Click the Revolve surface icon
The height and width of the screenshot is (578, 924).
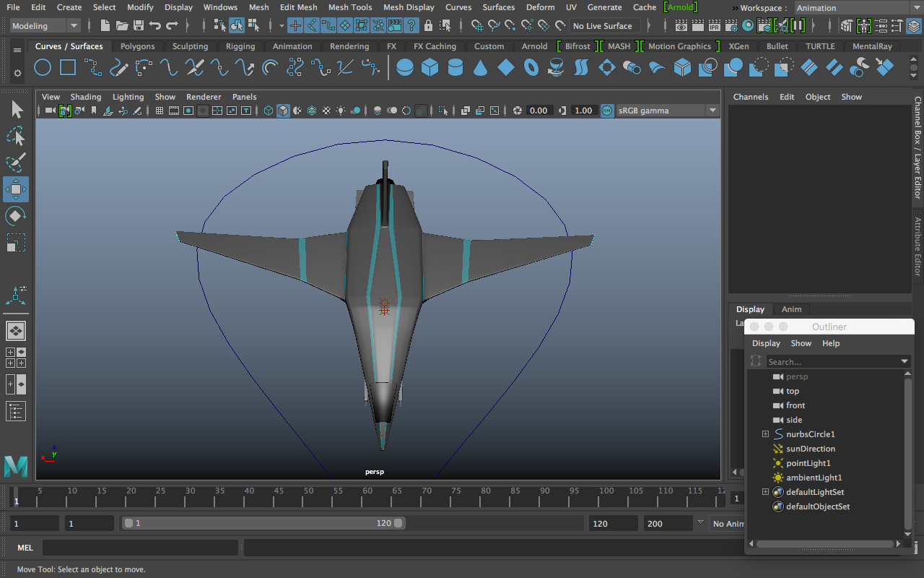(557, 68)
